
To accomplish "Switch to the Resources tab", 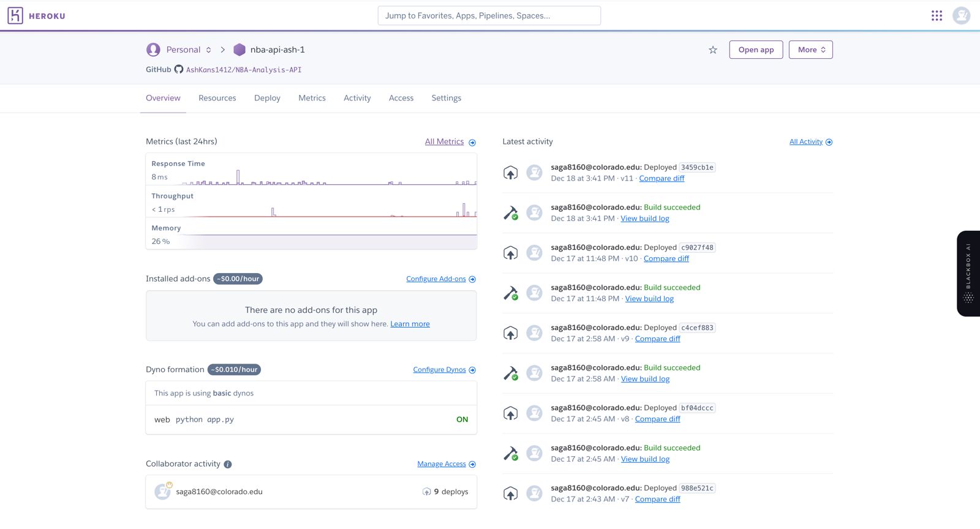I will [x=217, y=98].
